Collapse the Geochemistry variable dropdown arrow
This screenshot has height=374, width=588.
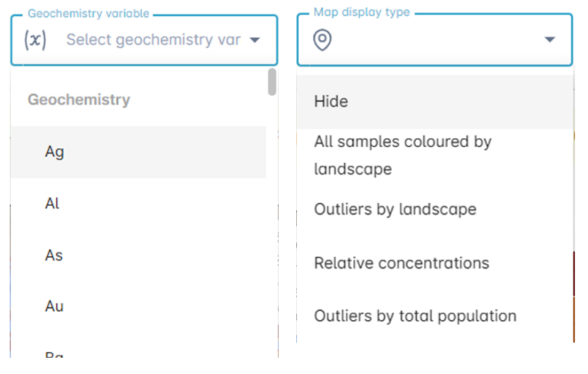click(x=255, y=40)
